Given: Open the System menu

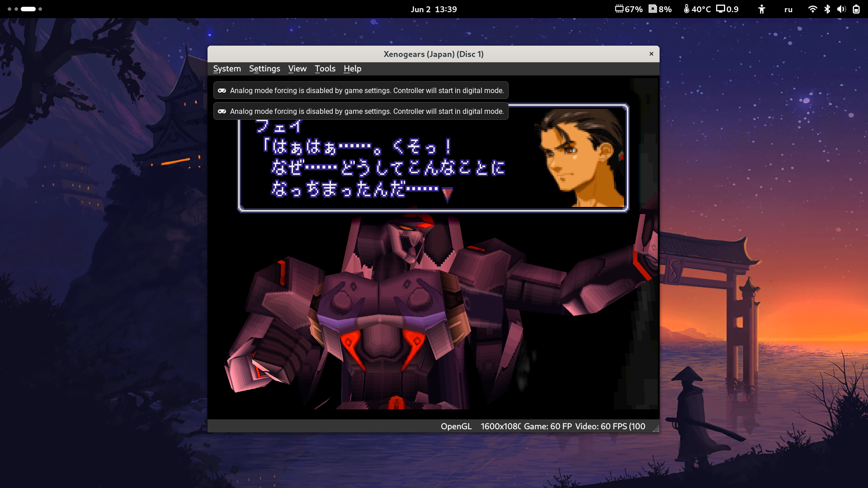Looking at the screenshot, I should [x=227, y=69].
